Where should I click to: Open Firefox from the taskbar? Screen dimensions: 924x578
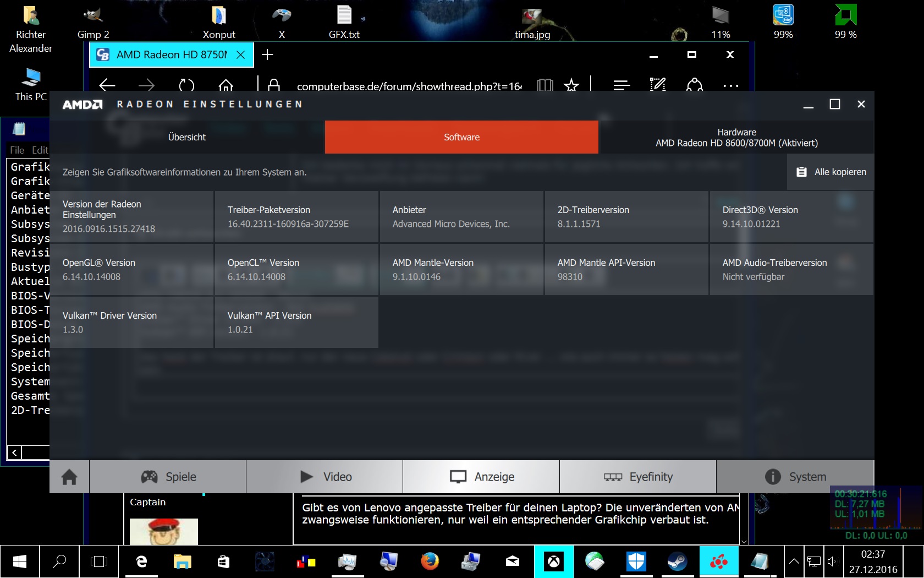[430, 561]
